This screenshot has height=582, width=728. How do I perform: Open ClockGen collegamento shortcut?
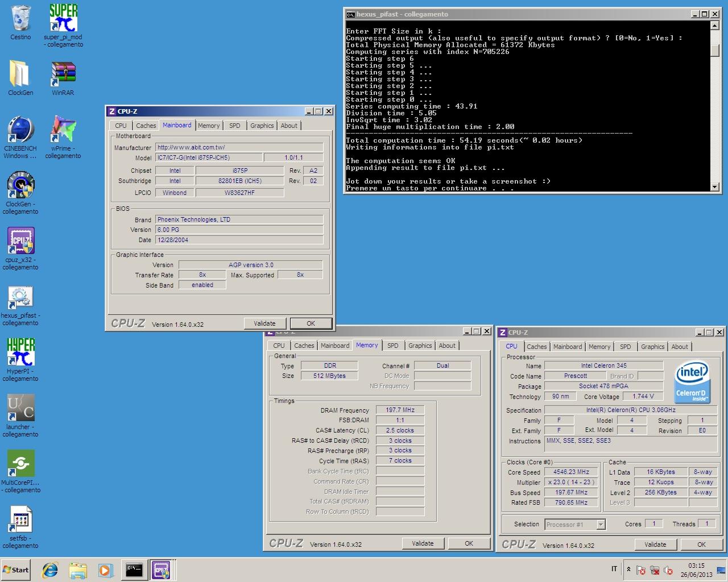(x=20, y=193)
